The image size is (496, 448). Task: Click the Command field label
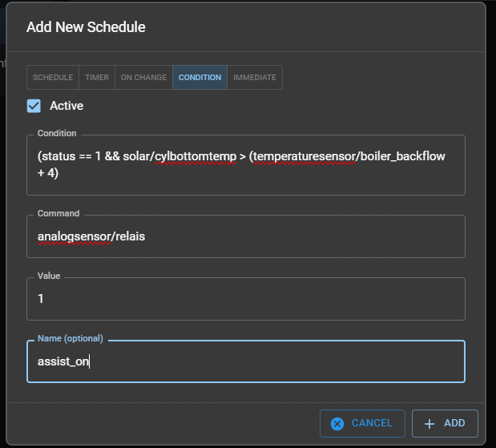click(x=58, y=214)
